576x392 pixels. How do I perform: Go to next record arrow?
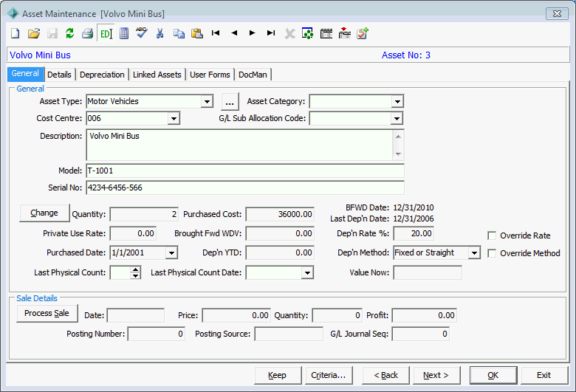point(253,33)
